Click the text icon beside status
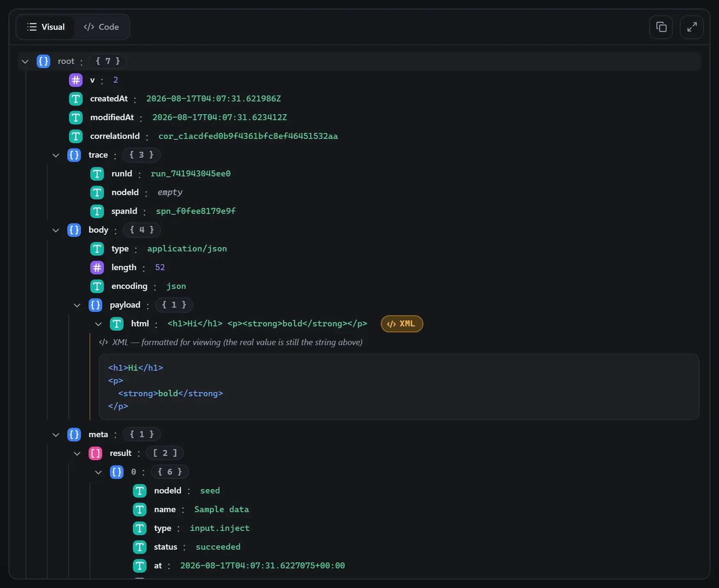The width and height of the screenshot is (719, 588). [140, 547]
